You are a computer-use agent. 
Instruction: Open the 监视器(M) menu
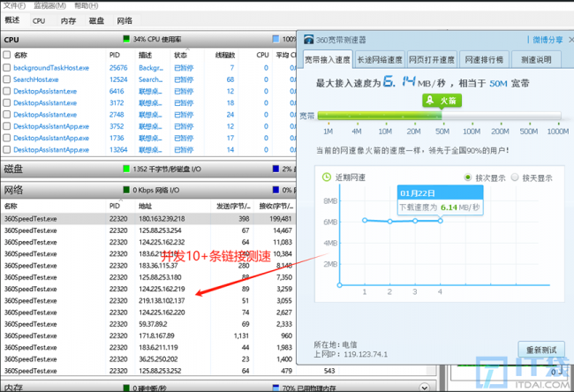point(49,5)
